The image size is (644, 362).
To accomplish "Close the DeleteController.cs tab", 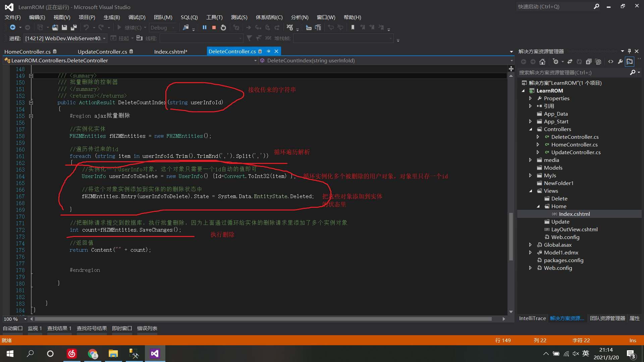I will click(x=276, y=51).
